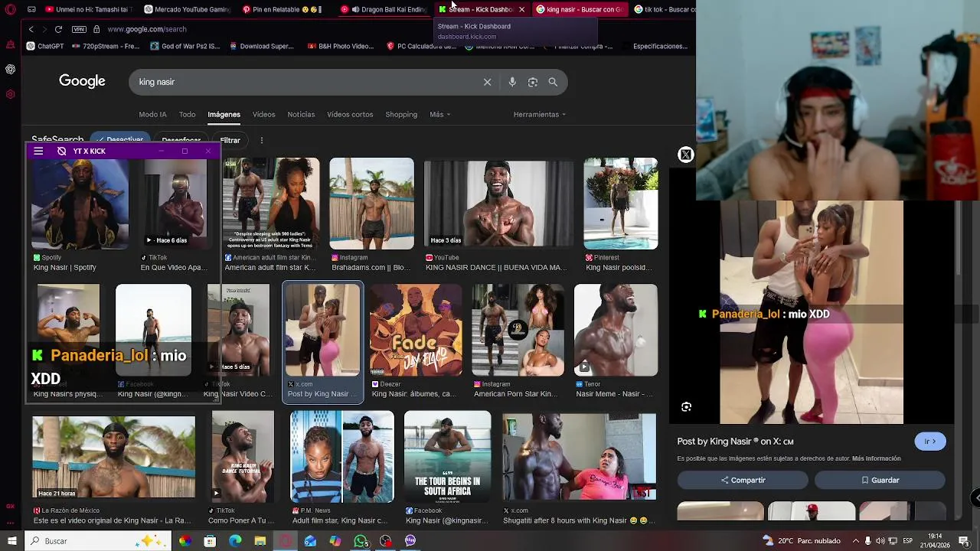Viewport: 980px width, 551px height.
Task: Go back with the browser back arrow
Action: click(31, 29)
